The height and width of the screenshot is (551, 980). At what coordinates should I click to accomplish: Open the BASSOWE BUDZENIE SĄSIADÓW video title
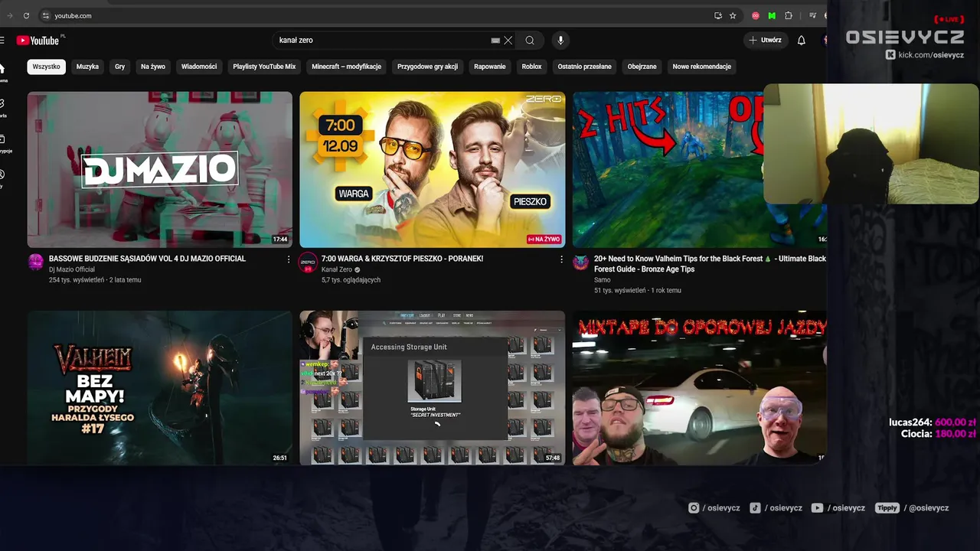click(x=147, y=259)
